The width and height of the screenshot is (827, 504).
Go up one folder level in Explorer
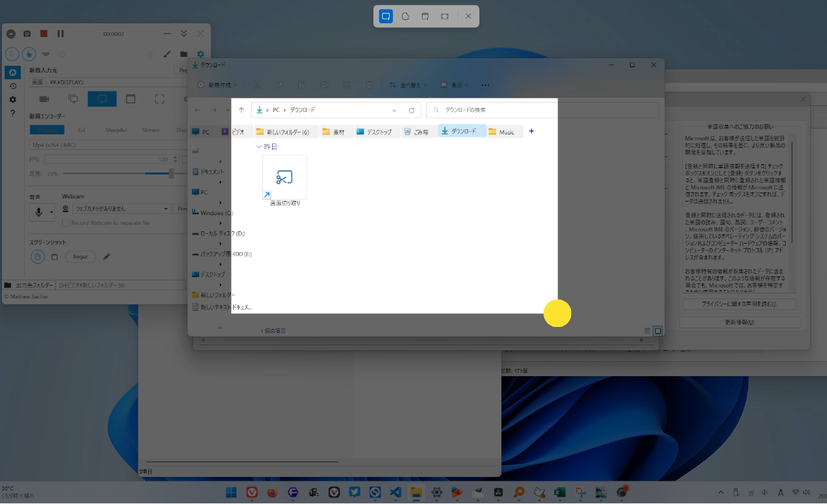click(x=241, y=110)
